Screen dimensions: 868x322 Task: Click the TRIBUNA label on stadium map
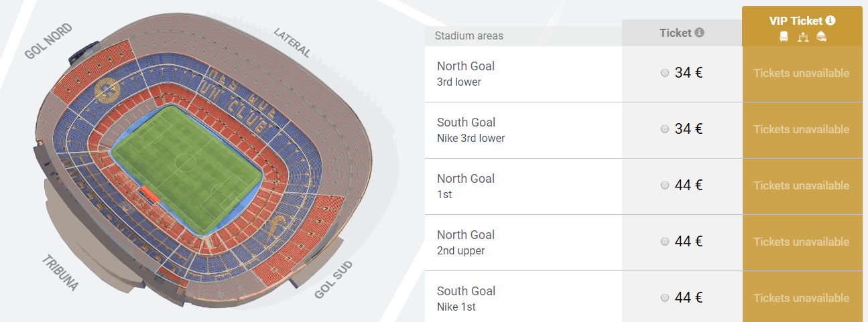[x=60, y=273]
